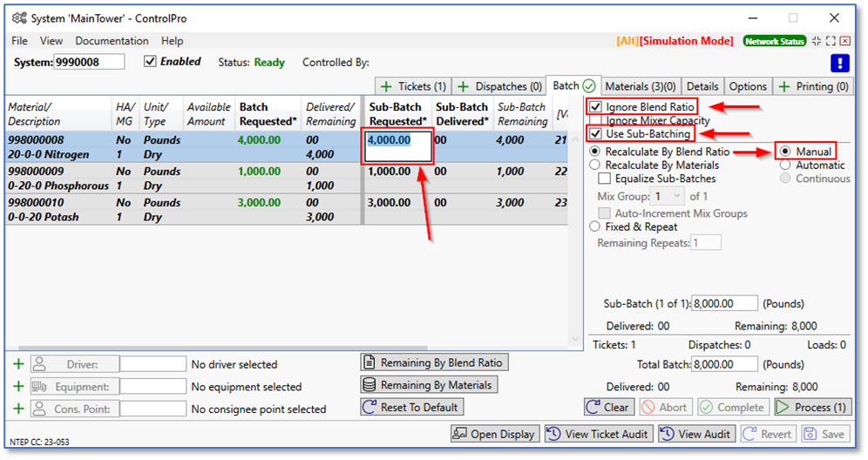
Task: Click the green plus beside Driver
Action: (18, 364)
